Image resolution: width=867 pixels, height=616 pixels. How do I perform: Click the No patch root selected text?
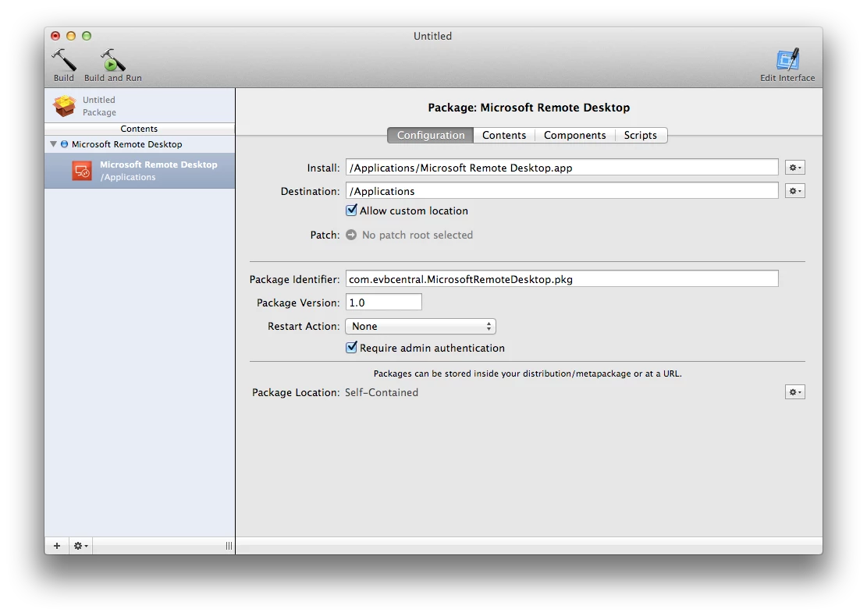point(418,235)
